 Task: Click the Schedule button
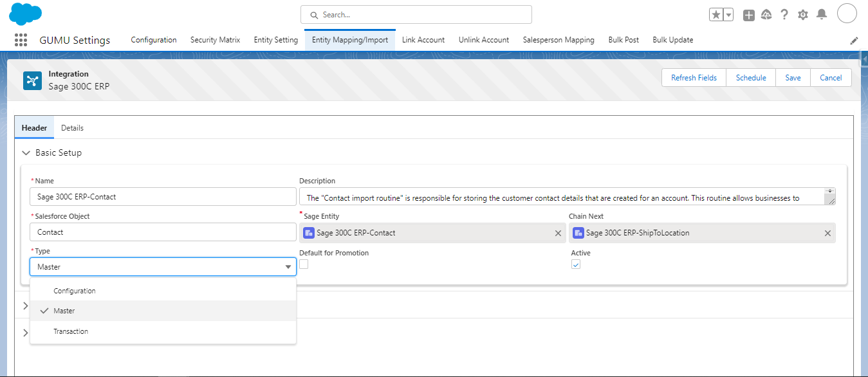pyautogui.click(x=751, y=78)
